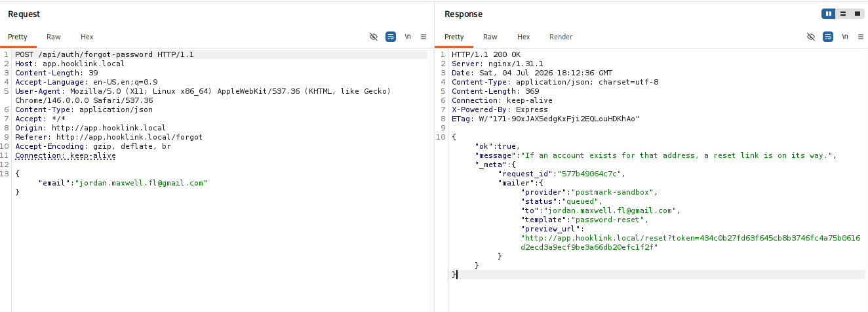Click the Date response header line

click(532, 73)
